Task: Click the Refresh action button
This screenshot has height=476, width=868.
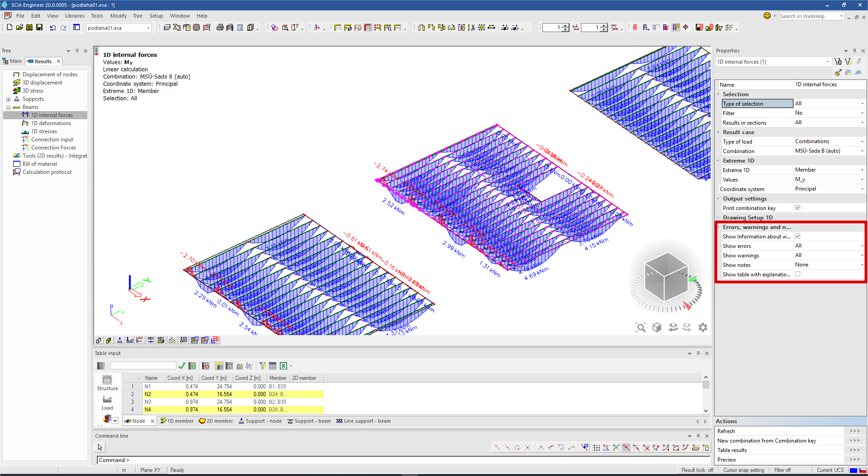Action: (x=854, y=431)
